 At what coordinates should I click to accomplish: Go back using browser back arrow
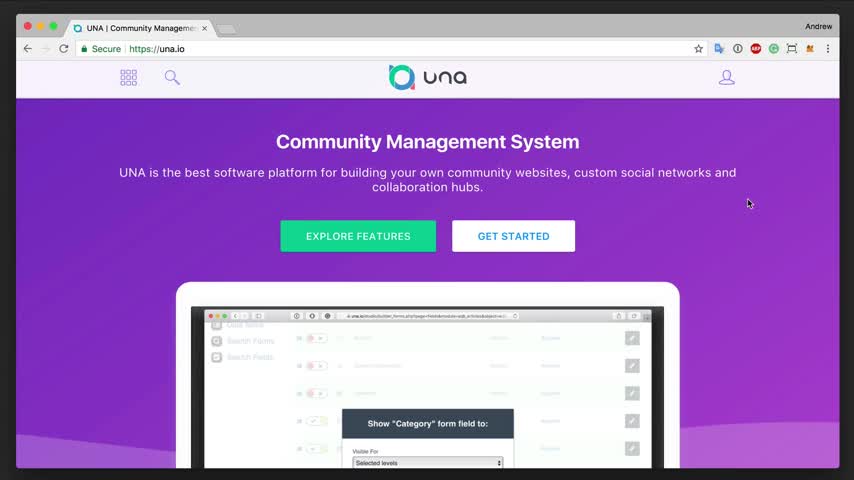click(x=28, y=49)
